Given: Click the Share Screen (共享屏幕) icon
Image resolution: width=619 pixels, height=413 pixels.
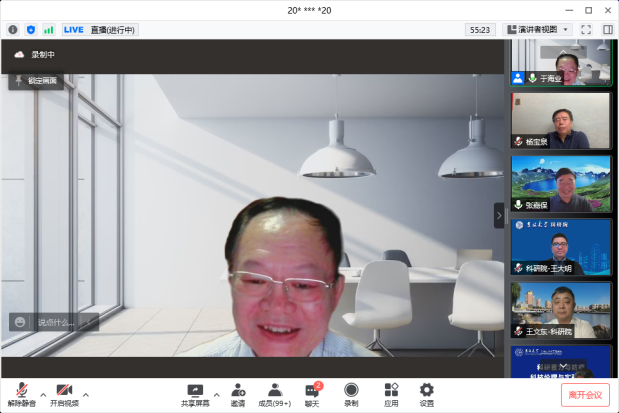Looking at the screenshot, I should pos(195,392).
